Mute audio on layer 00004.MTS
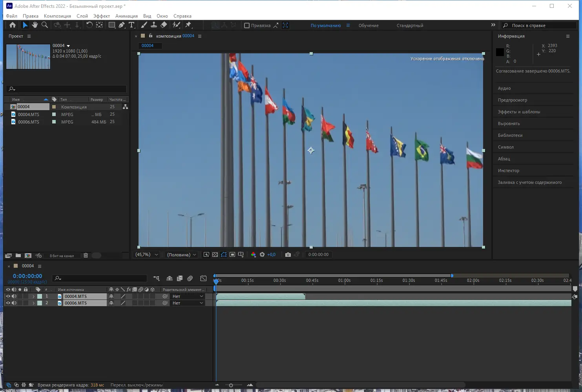Image resolution: width=582 pixels, height=392 pixels. [x=14, y=296]
